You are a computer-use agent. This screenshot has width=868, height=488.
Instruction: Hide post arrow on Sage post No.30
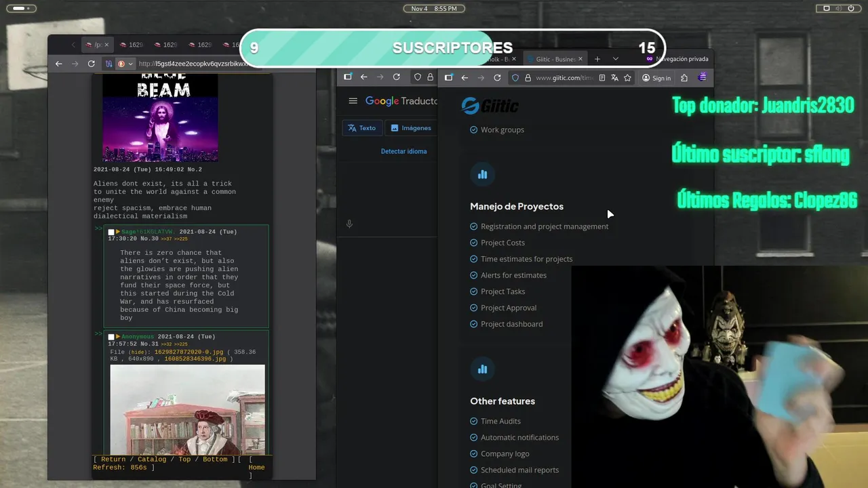click(118, 232)
